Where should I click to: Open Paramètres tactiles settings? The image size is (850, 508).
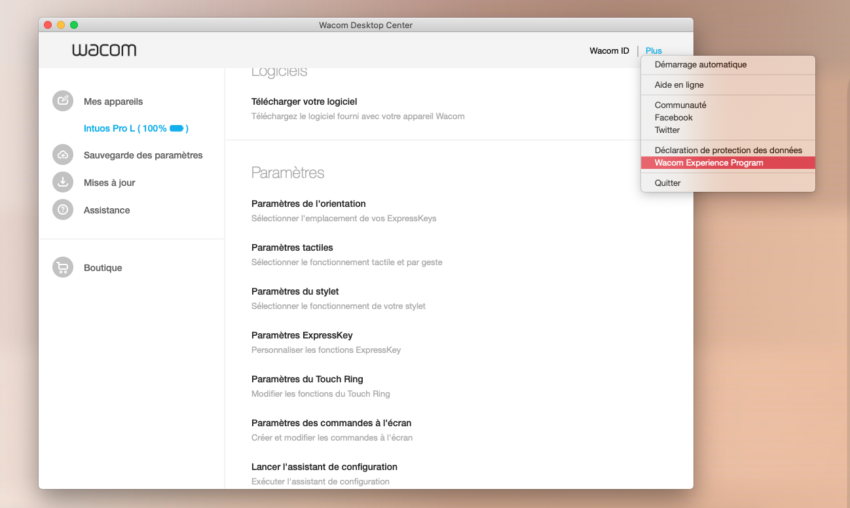(292, 248)
